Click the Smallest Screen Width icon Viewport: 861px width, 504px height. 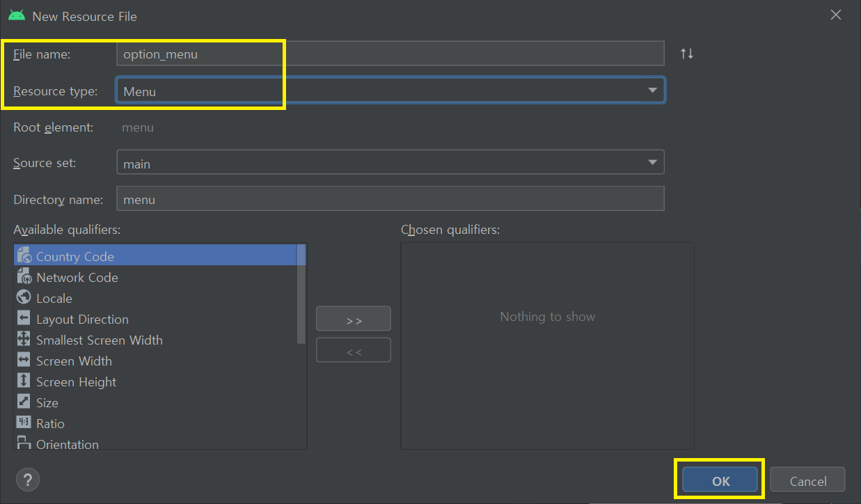pyautogui.click(x=24, y=339)
